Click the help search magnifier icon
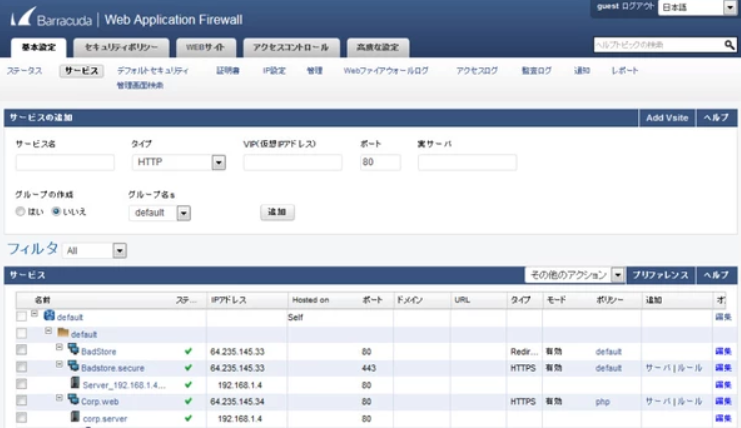The image size is (741, 428). 729,45
